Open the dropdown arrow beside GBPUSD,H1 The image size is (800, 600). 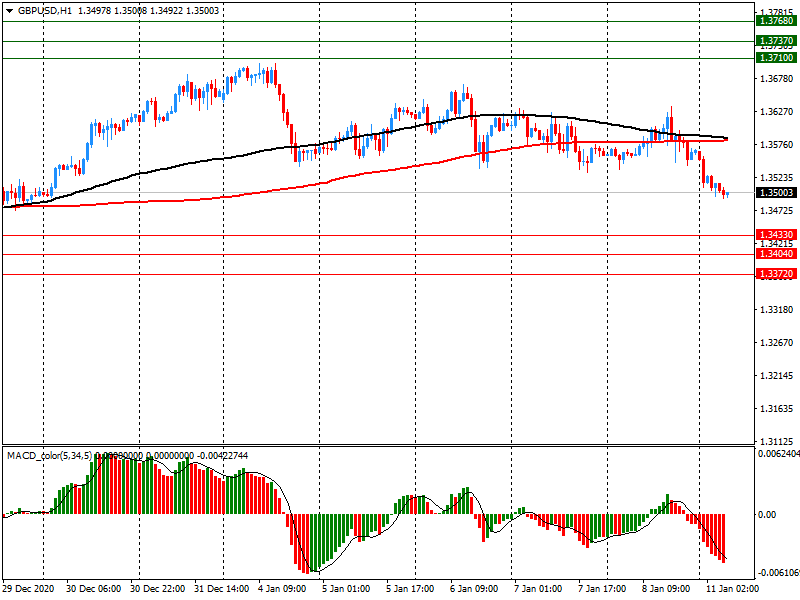click(9, 10)
